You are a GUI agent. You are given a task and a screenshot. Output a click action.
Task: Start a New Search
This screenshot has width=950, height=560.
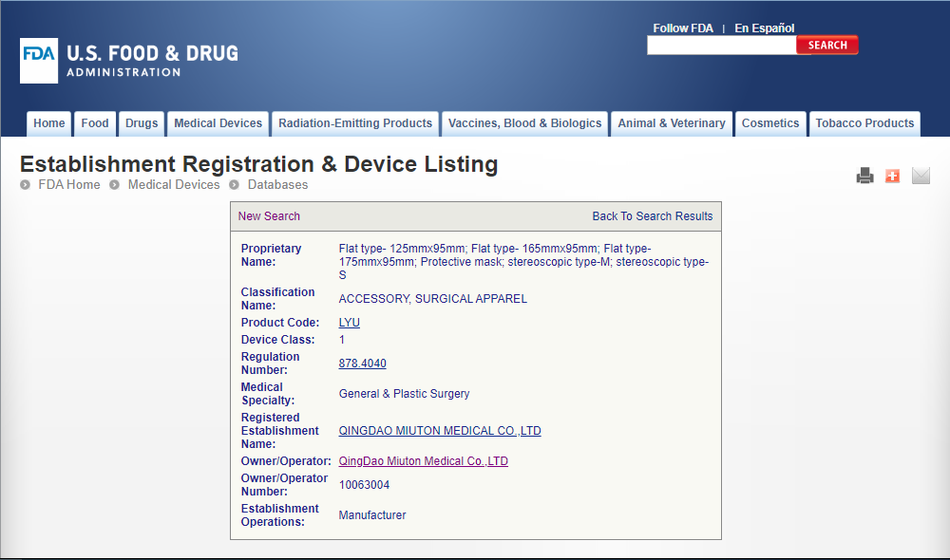[269, 216]
